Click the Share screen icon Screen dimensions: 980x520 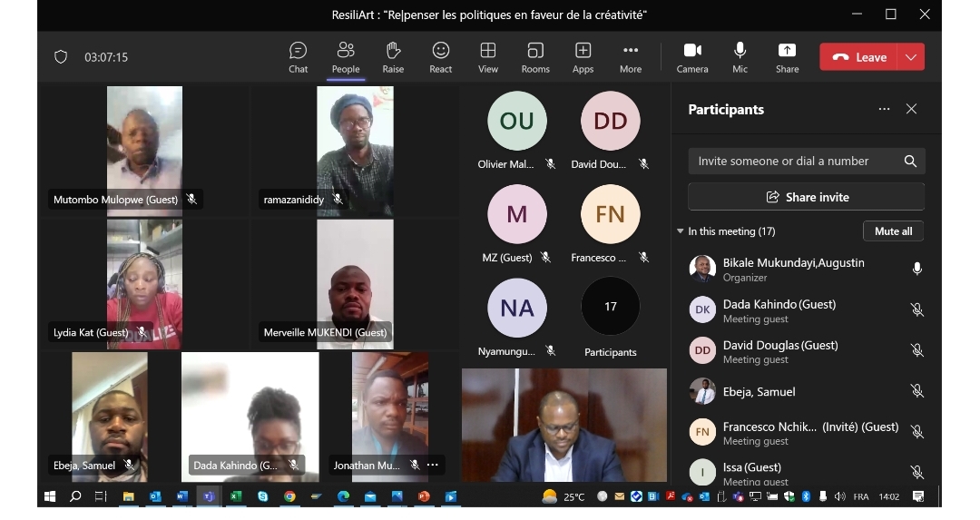click(787, 50)
